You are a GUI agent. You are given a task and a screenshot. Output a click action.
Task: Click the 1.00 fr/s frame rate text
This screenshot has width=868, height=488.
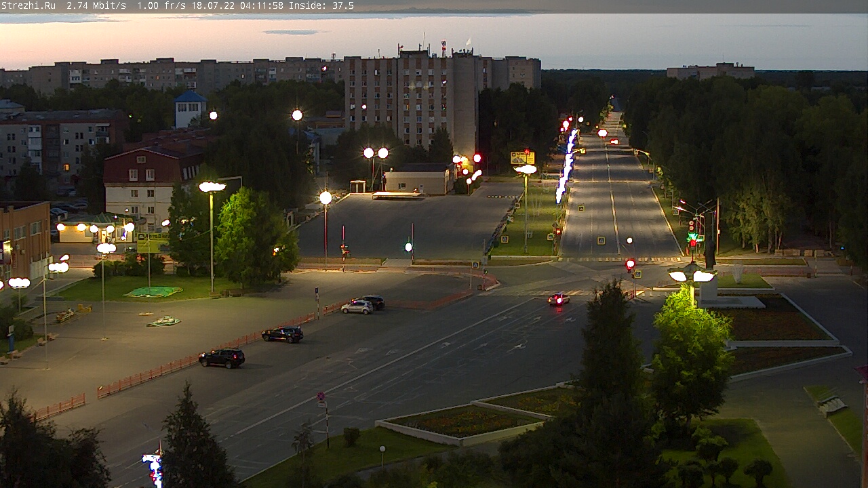pyautogui.click(x=162, y=5)
